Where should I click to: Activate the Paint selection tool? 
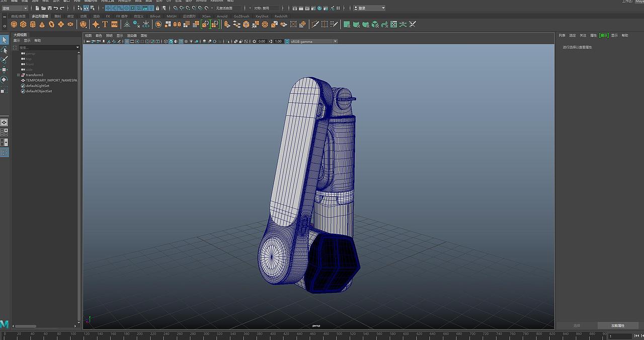click(x=4, y=59)
